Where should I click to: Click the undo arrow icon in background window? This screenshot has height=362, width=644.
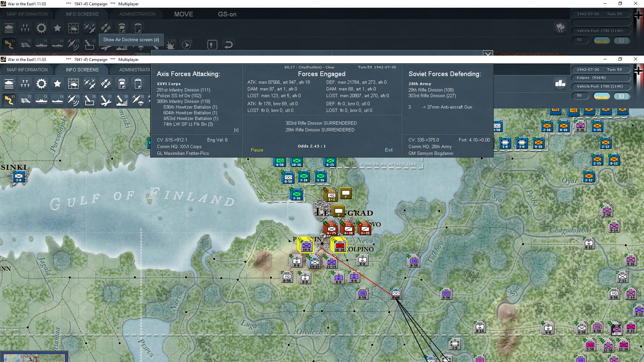tap(228, 45)
